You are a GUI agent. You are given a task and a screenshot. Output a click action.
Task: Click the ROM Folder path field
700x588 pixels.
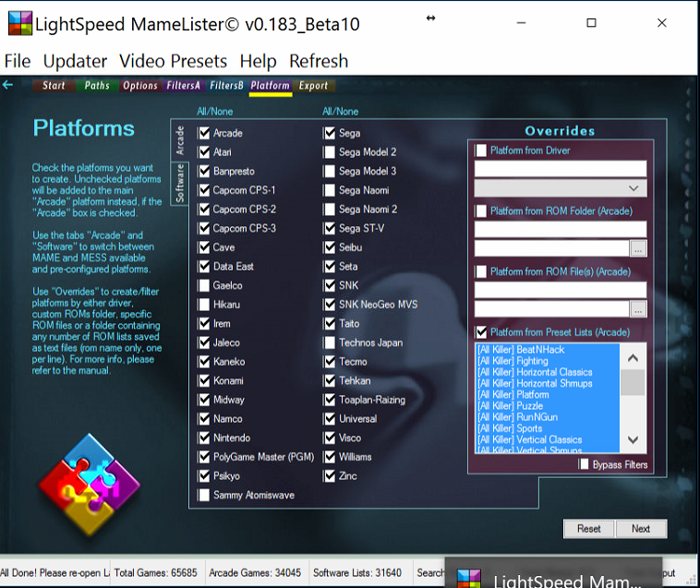(552, 248)
